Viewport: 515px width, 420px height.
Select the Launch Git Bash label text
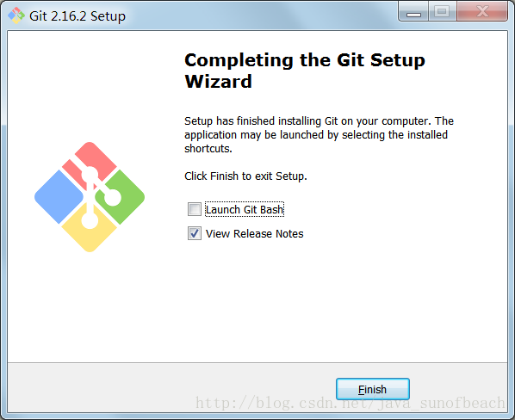click(x=245, y=209)
